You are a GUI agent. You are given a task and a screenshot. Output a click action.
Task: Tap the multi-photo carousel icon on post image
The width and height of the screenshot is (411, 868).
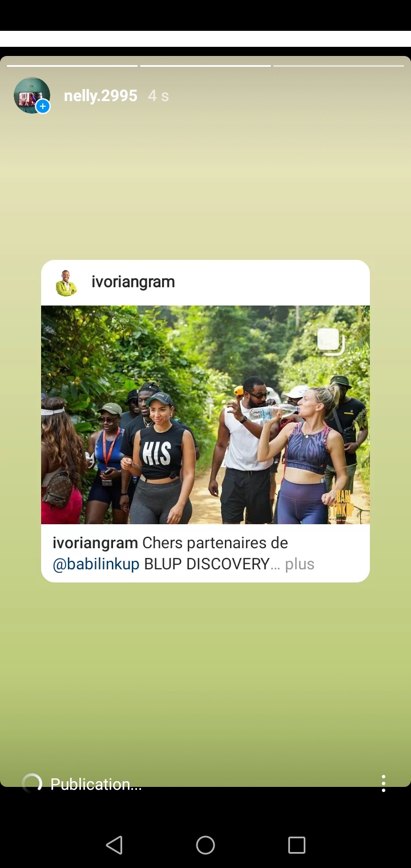point(331,341)
